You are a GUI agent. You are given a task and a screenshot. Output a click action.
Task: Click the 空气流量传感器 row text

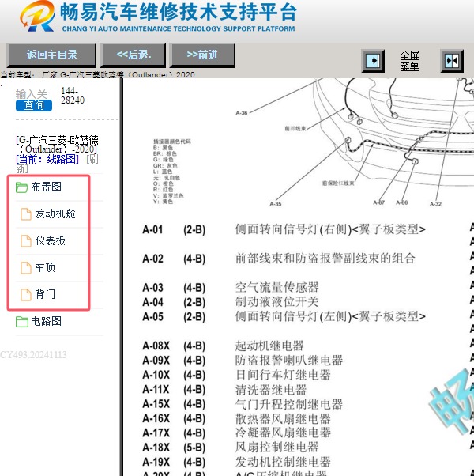276,288
